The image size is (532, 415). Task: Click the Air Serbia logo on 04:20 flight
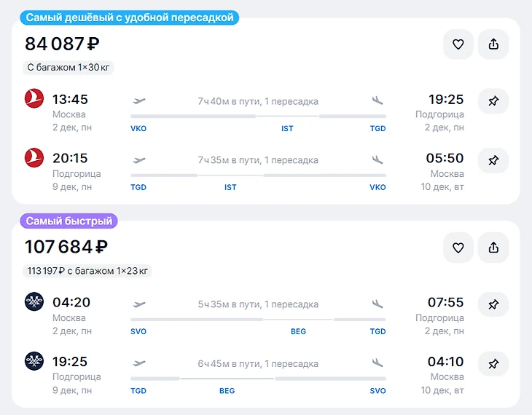[34, 302]
